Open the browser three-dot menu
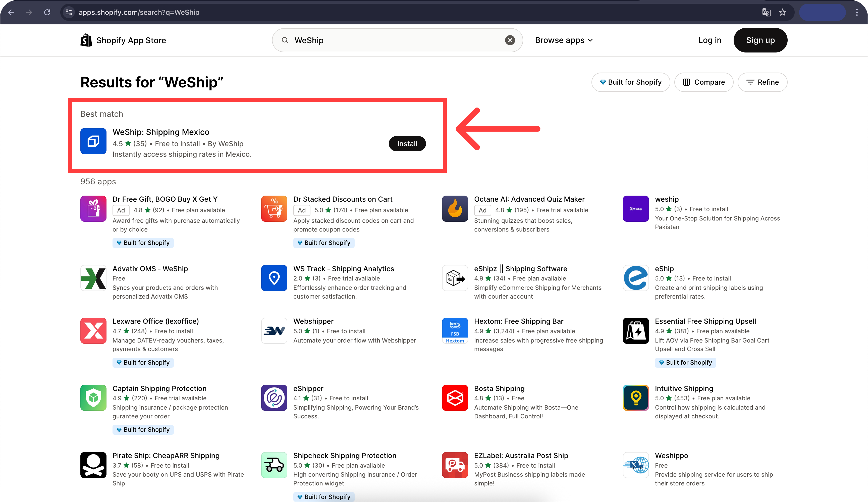Viewport: 868px width, 502px height. 857,12
